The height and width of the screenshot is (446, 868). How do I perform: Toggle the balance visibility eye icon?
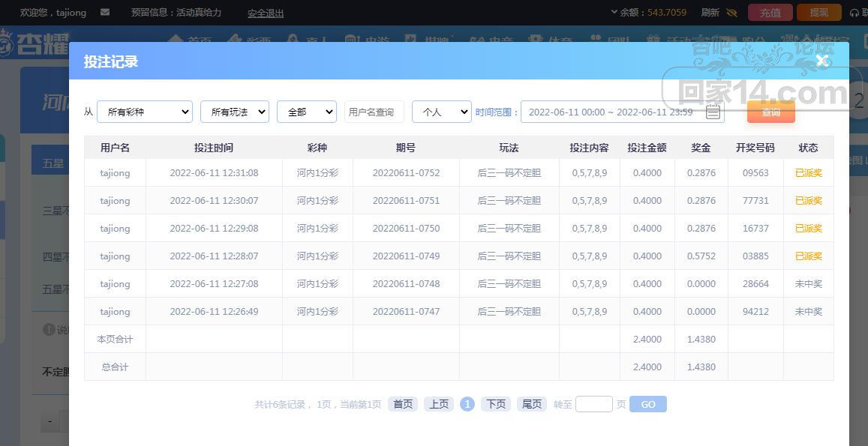click(x=732, y=13)
